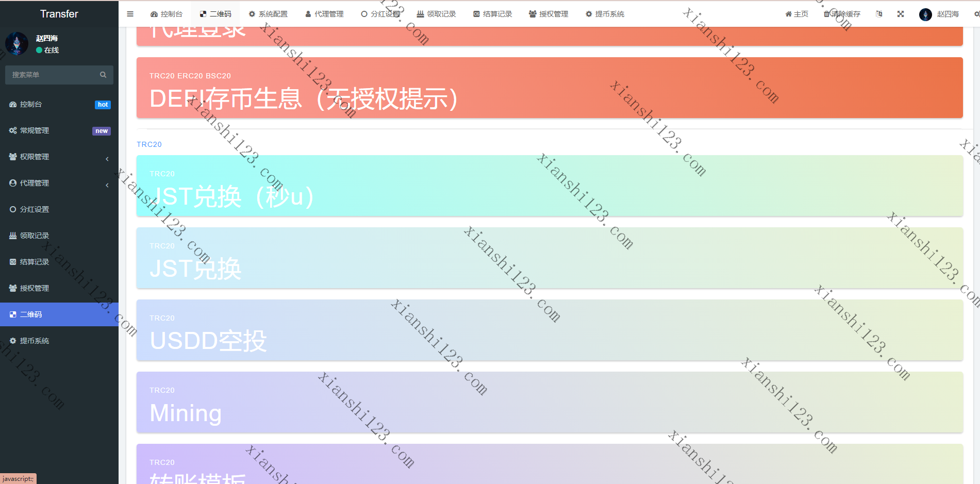
Task: Click the sidebar user avatar
Action: 16,44
